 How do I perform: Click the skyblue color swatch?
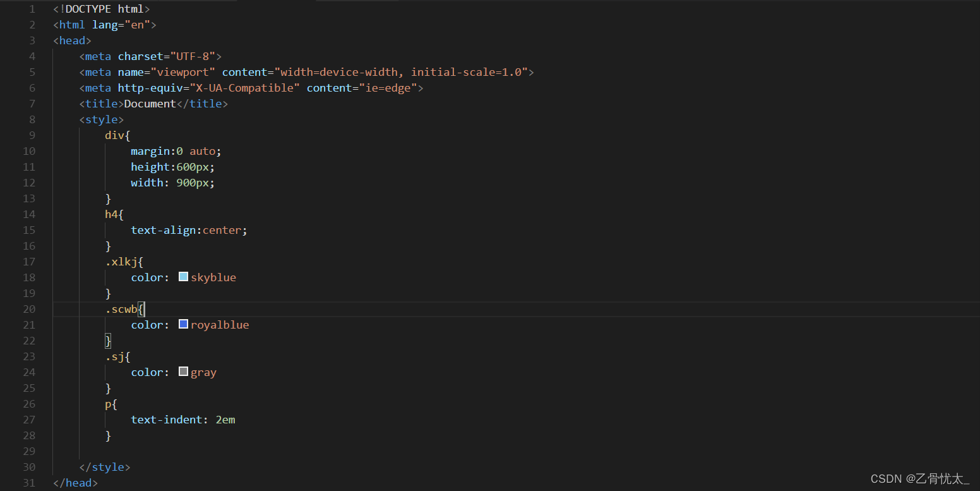click(x=183, y=277)
